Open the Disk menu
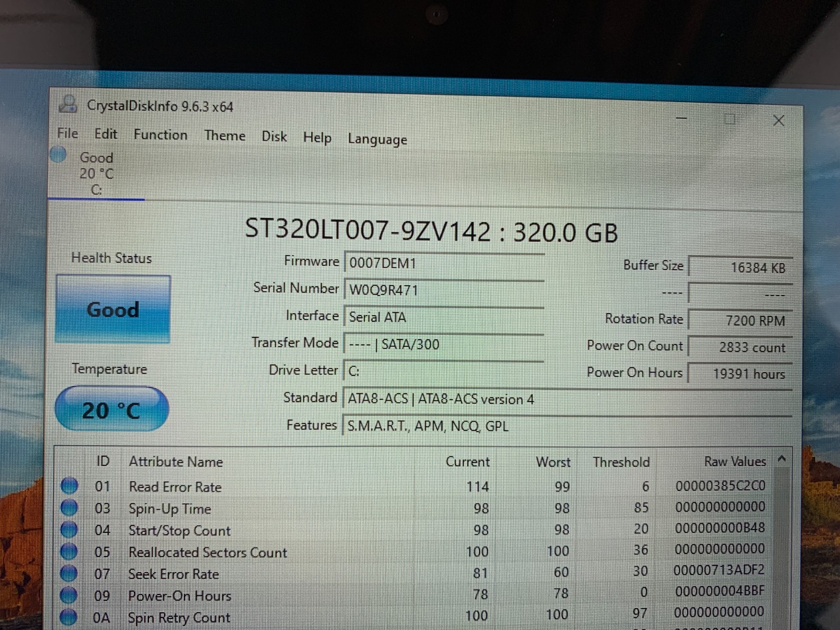The width and height of the screenshot is (840, 630). pyautogui.click(x=274, y=136)
